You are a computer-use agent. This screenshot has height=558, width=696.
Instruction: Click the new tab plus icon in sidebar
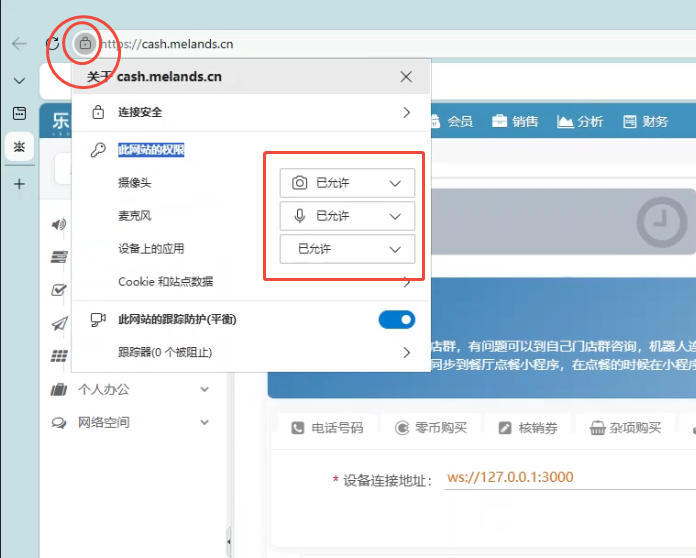pos(19,184)
